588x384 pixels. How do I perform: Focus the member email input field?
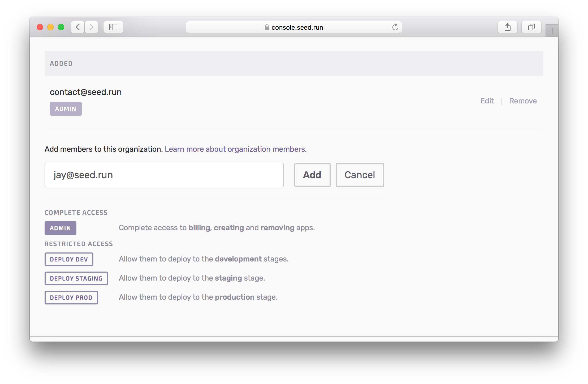(x=164, y=175)
